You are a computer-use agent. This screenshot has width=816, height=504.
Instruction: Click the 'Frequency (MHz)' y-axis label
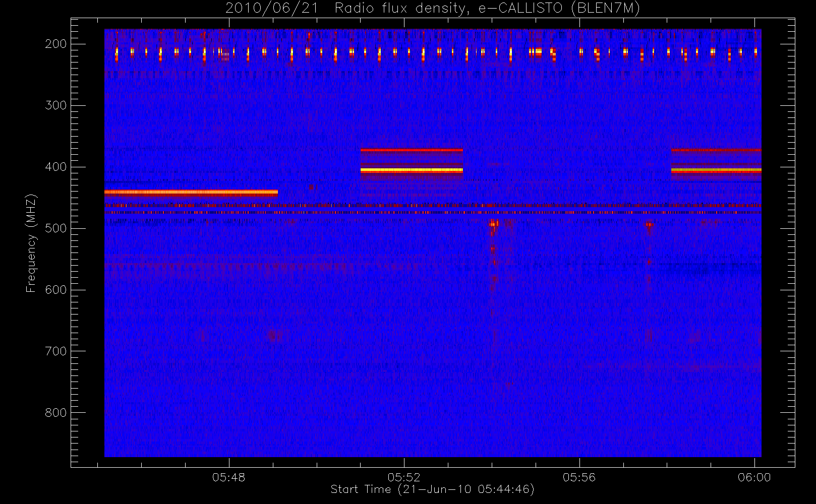coord(31,243)
